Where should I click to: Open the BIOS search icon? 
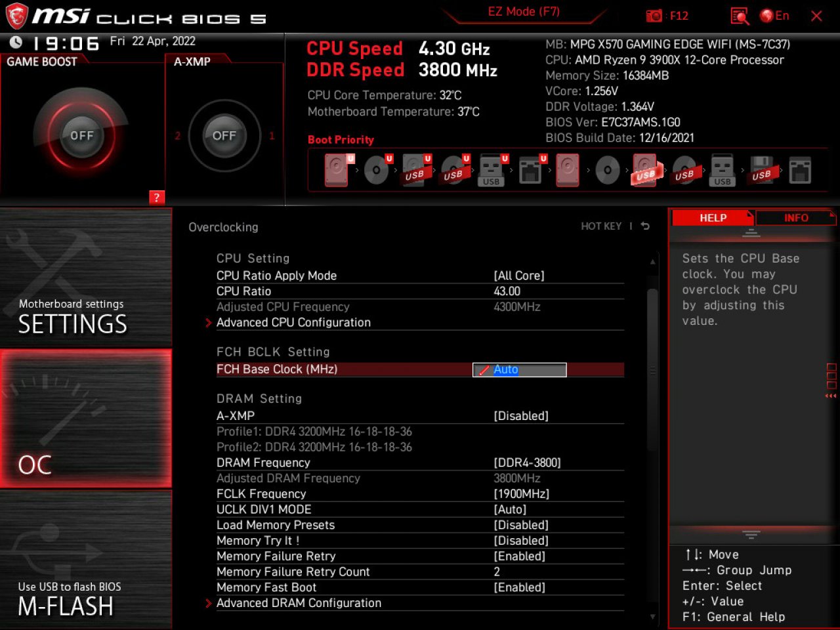tap(740, 16)
